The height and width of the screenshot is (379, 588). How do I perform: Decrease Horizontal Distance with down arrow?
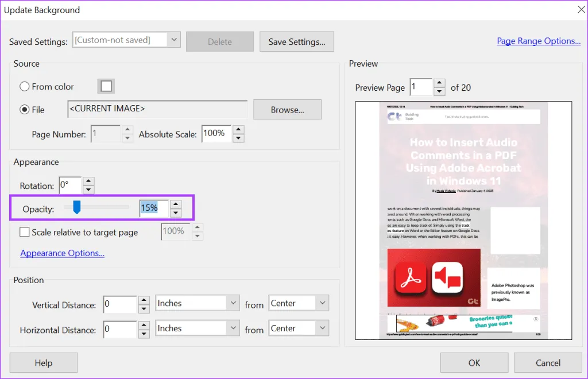tap(144, 334)
